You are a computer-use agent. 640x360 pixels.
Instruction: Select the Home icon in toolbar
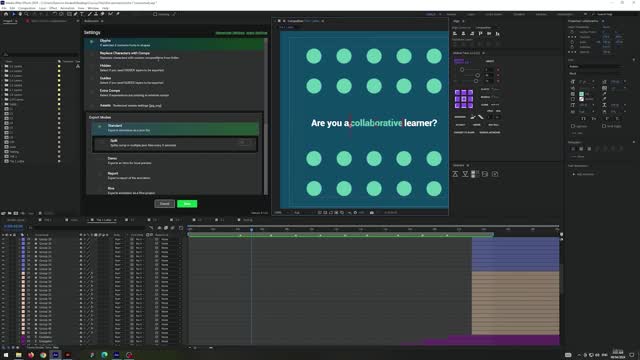point(6,14)
